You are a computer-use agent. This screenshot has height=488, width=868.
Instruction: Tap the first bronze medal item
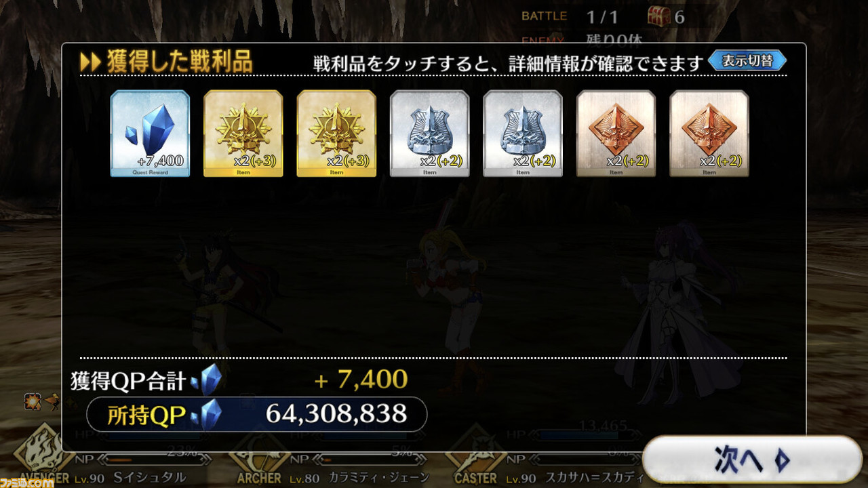(x=616, y=134)
